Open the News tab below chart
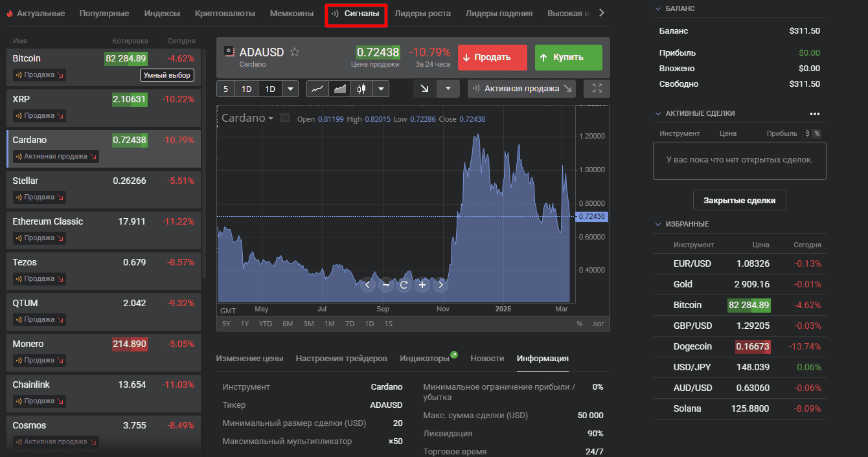 (487, 358)
